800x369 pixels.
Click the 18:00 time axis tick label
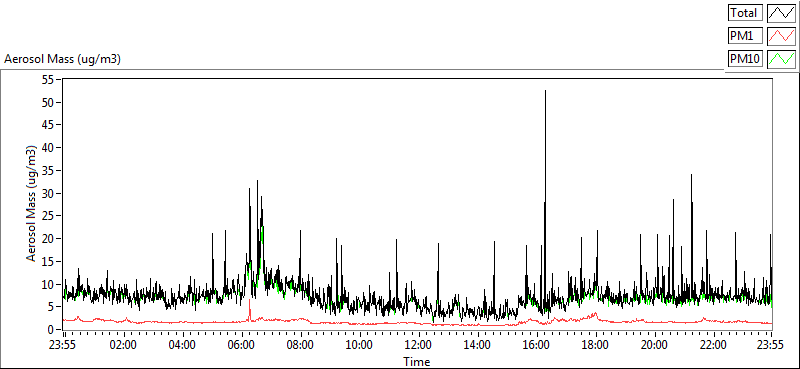[x=595, y=345]
